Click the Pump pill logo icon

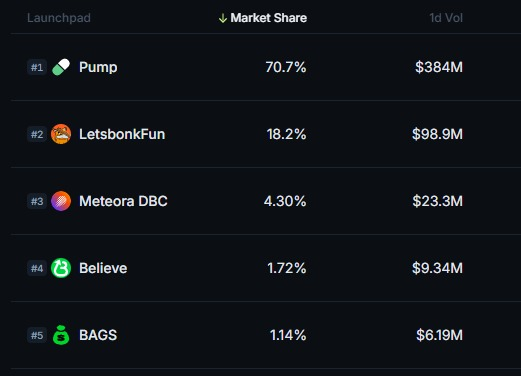tap(61, 67)
